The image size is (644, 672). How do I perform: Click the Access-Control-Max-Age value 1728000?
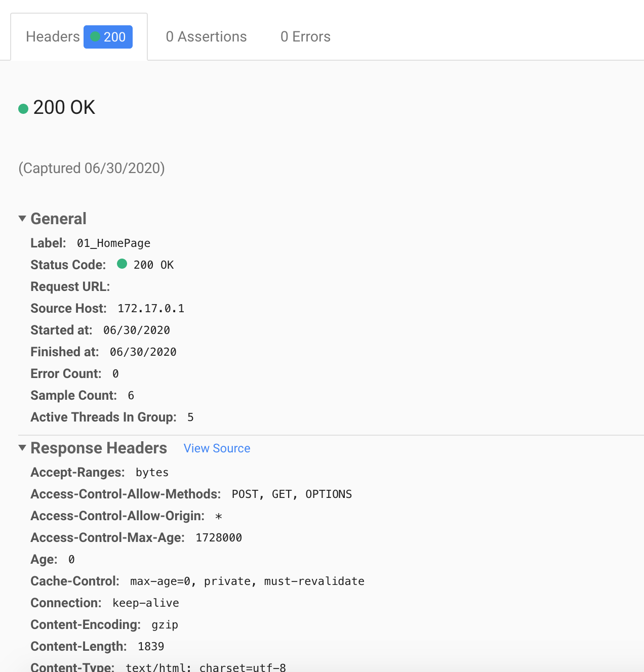pyautogui.click(x=219, y=538)
